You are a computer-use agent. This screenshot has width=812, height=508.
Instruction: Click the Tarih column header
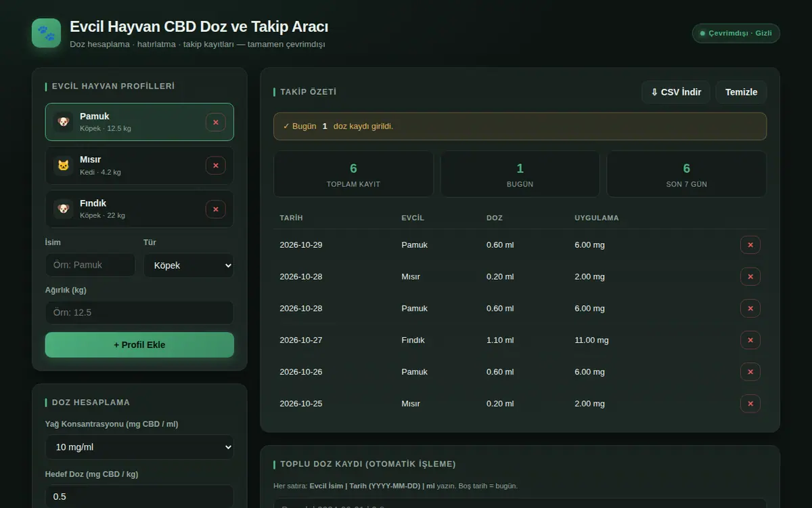click(291, 218)
